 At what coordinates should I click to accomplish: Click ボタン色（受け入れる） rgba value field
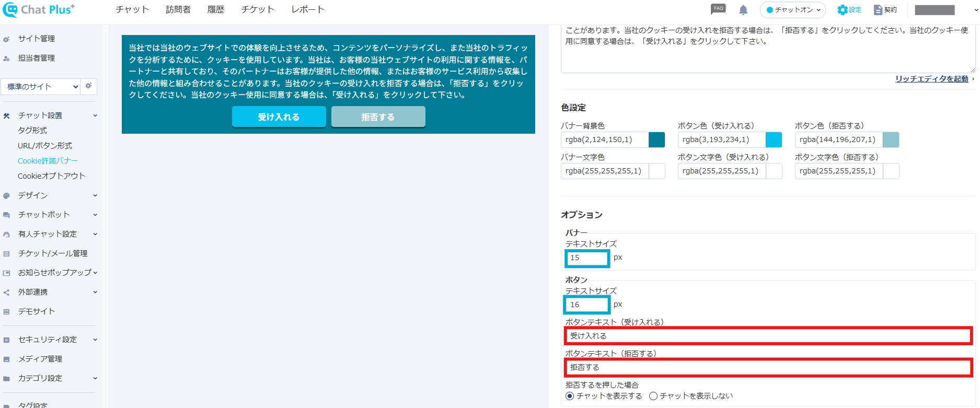(x=722, y=139)
